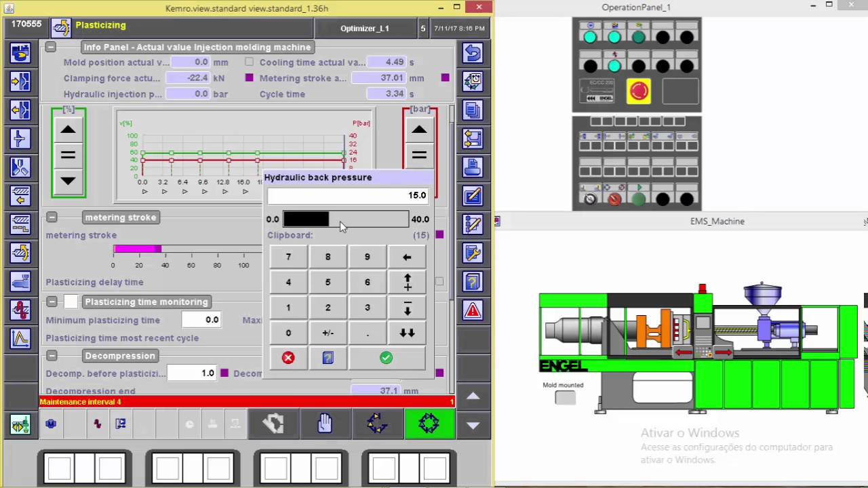The width and height of the screenshot is (868, 488).
Task: Open the help question-mark icon in right sidebar
Action: [473, 281]
